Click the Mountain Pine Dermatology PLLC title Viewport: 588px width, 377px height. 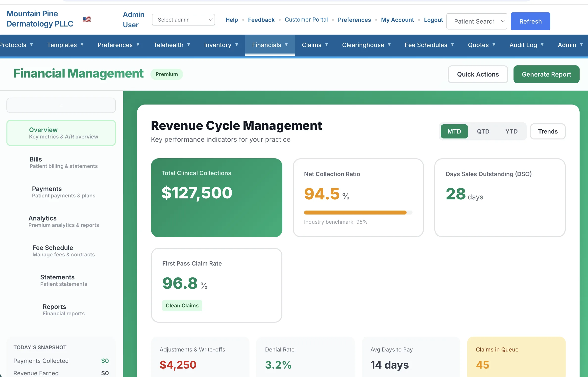(40, 19)
